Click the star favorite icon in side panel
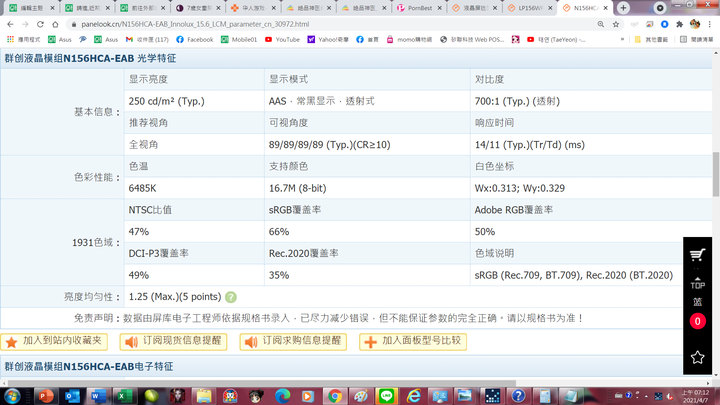This screenshot has height=405, width=720. [x=697, y=357]
